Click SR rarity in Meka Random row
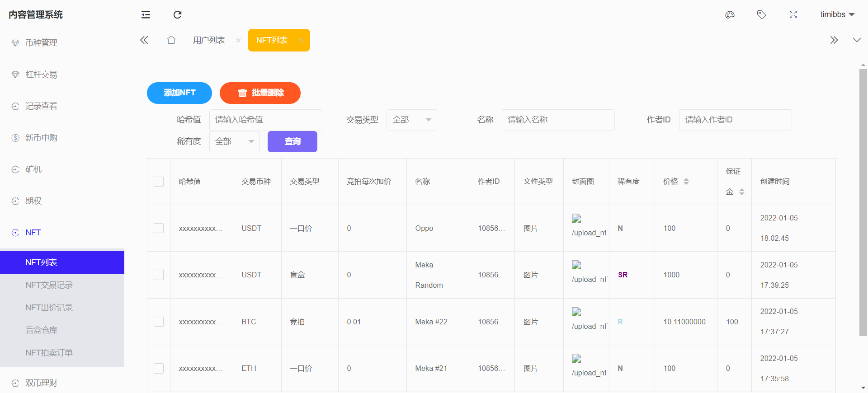 coord(623,275)
